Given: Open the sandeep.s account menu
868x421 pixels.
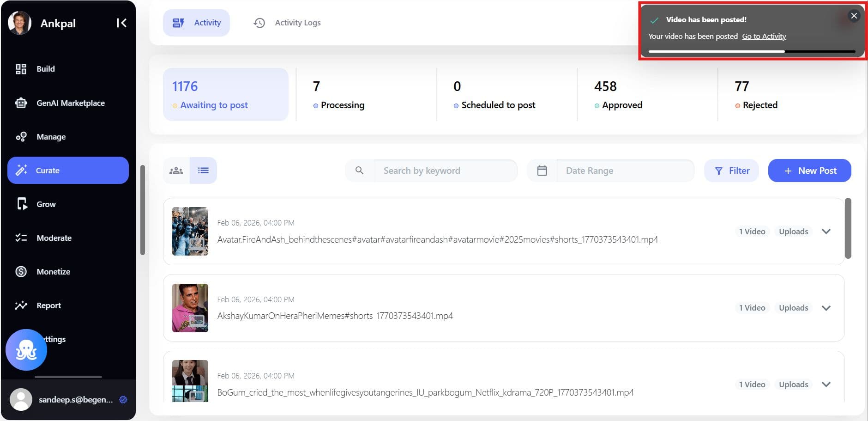Looking at the screenshot, I should click(68, 400).
